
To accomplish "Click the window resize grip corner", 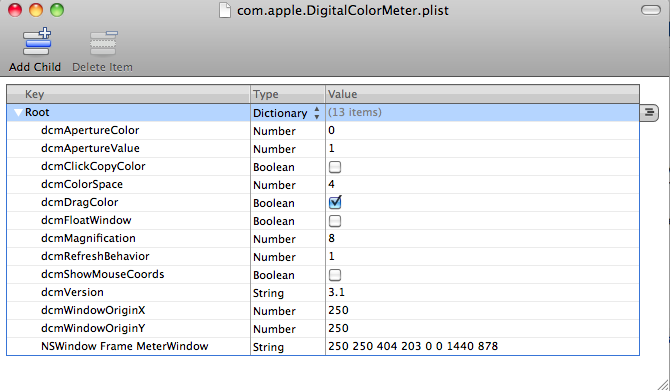I will click(663, 385).
